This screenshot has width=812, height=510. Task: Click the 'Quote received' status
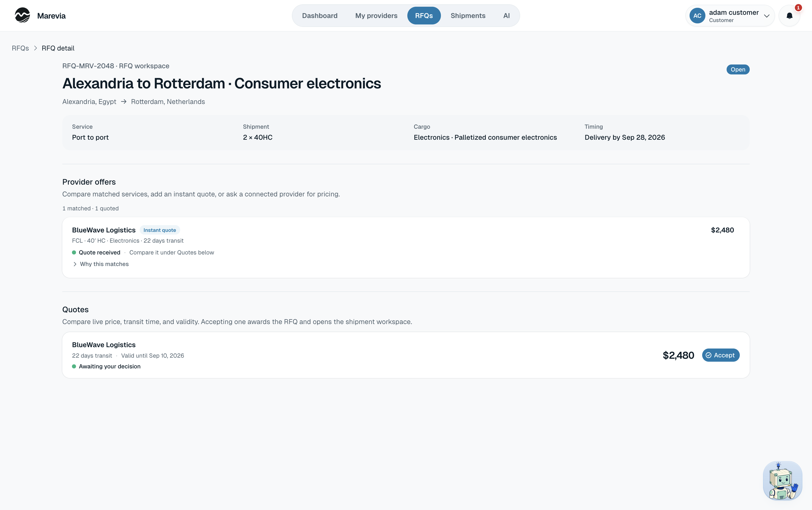click(x=99, y=253)
